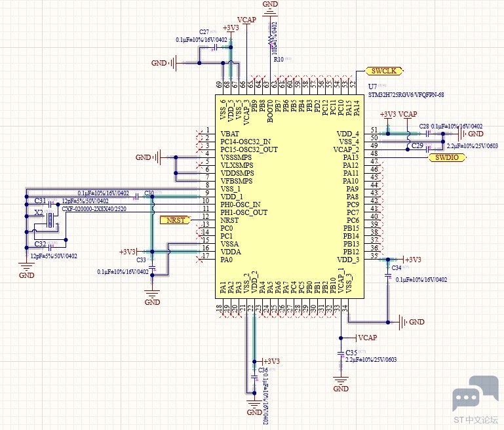Select +3V3 power label above C27
504x430 pixels.
tap(231, 28)
